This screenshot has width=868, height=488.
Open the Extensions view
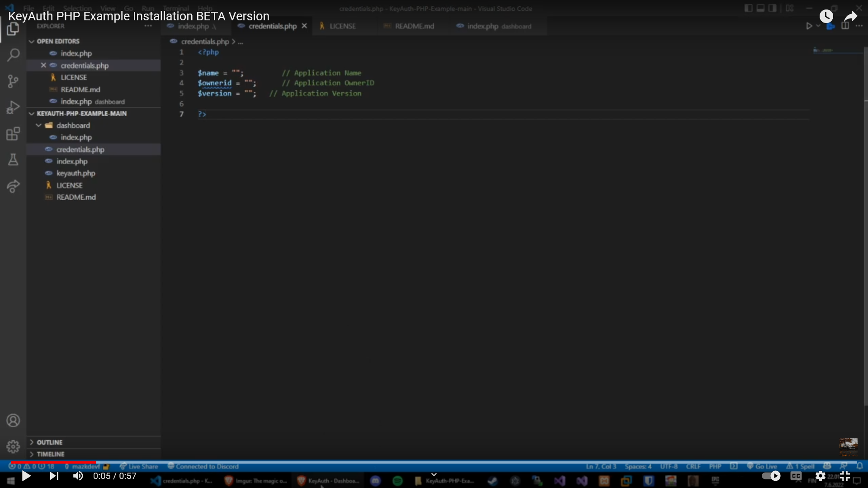coord(13,134)
